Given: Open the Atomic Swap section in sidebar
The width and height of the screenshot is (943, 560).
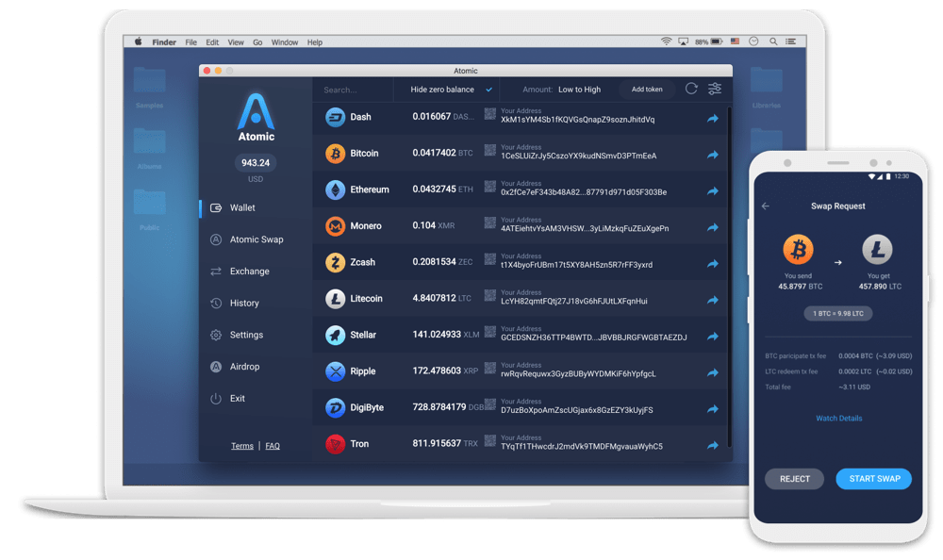Looking at the screenshot, I should pyautogui.click(x=256, y=239).
